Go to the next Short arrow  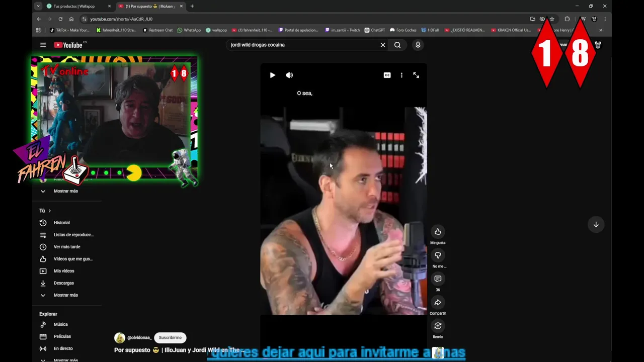click(x=596, y=224)
